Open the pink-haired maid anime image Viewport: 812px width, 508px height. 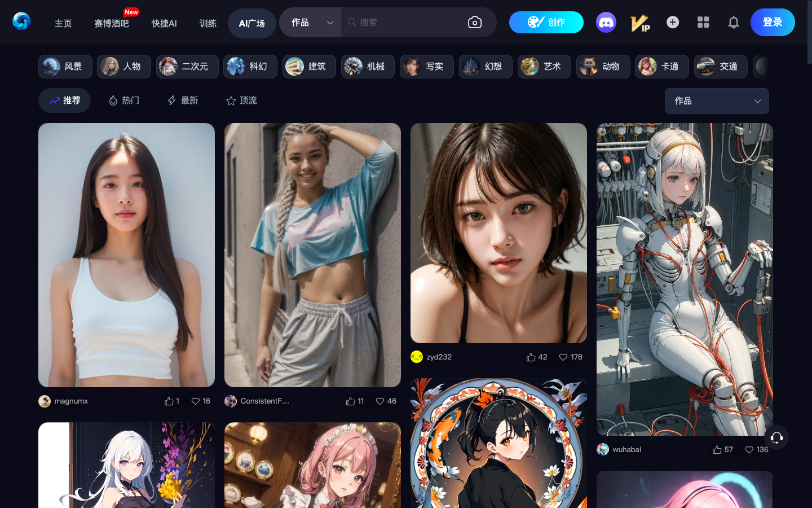[312, 465]
